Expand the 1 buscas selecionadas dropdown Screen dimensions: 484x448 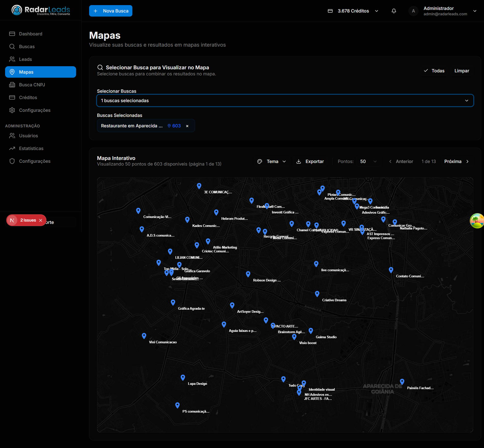point(285,101)
